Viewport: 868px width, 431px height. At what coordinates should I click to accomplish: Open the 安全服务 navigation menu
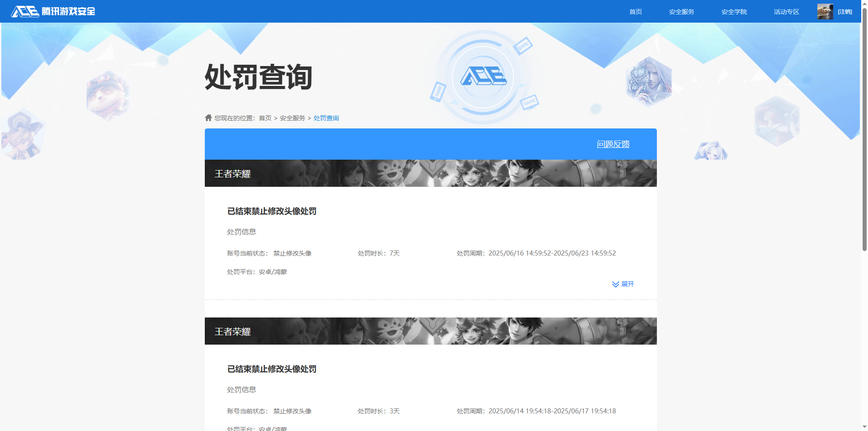point(681,11)
